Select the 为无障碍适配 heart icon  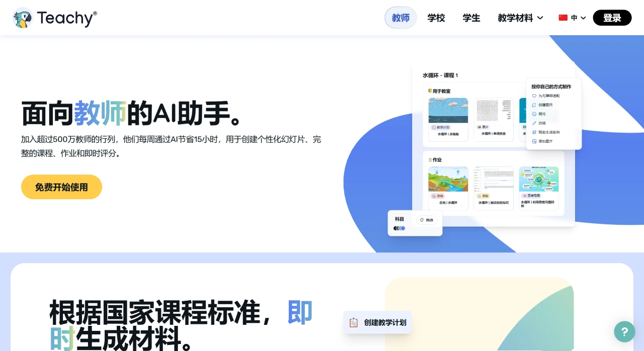tap(533, 96)
